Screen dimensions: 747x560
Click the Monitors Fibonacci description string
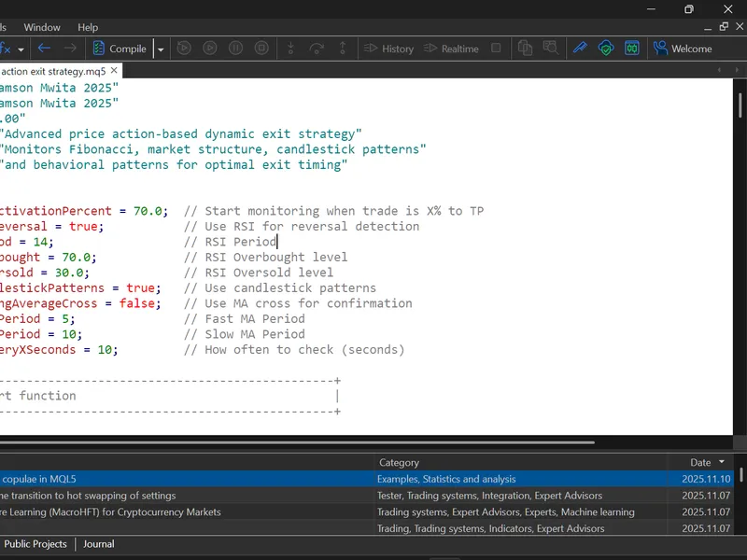(x=213, y=149)
